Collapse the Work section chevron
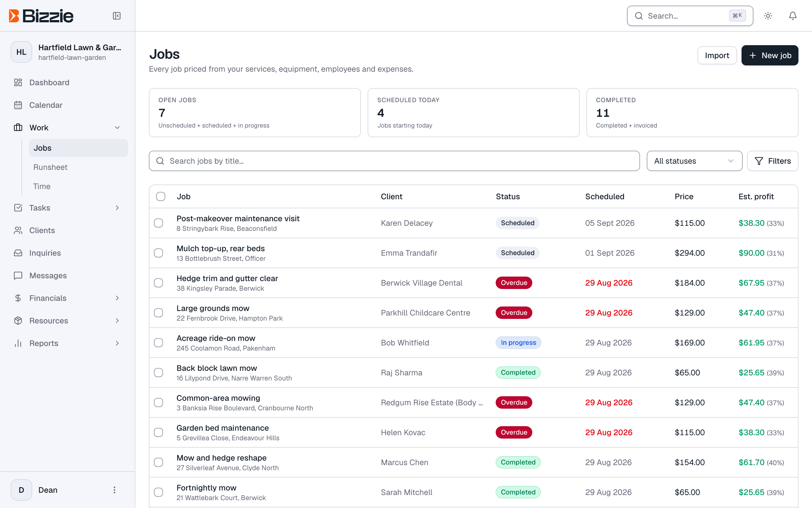Screen dimensions: 812x508 (x=117, y=128)
